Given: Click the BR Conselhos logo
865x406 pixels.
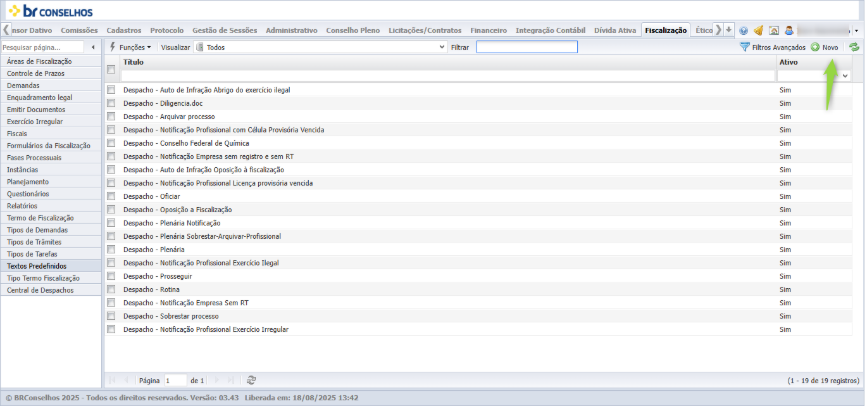Looking at the screenshot, I should (51, 11).
